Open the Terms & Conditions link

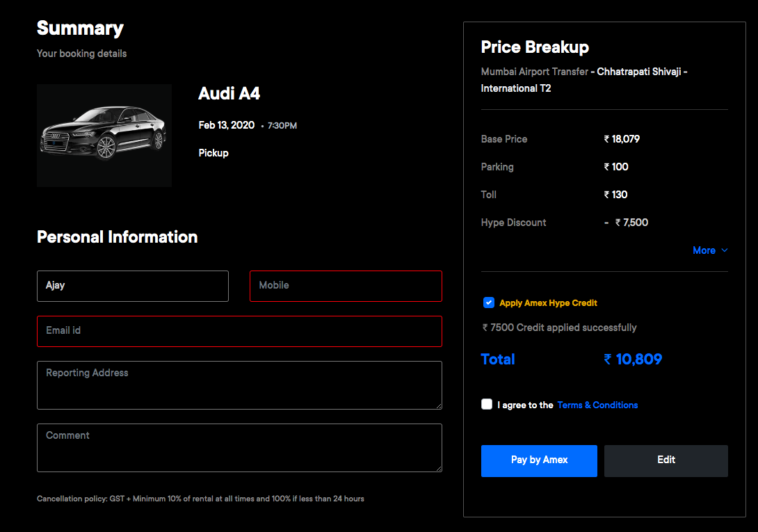(x=597, y=405)
